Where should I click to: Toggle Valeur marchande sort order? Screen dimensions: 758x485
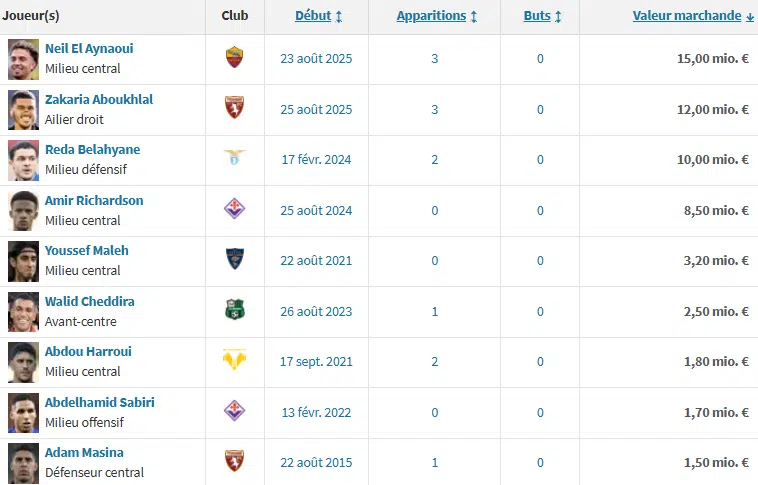(x=693, y=16)
